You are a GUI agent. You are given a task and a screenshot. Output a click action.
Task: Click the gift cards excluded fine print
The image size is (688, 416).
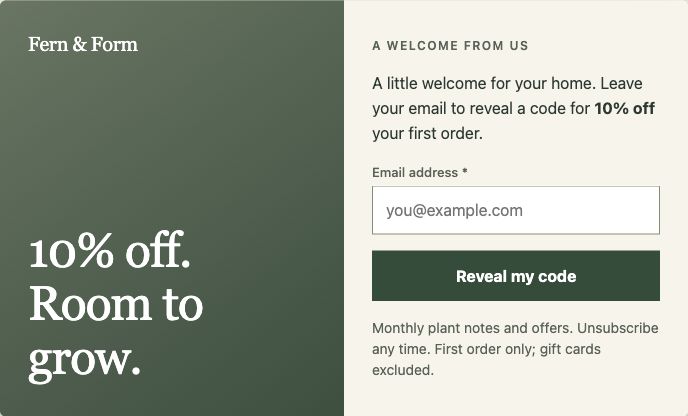[x=486, y=360]
